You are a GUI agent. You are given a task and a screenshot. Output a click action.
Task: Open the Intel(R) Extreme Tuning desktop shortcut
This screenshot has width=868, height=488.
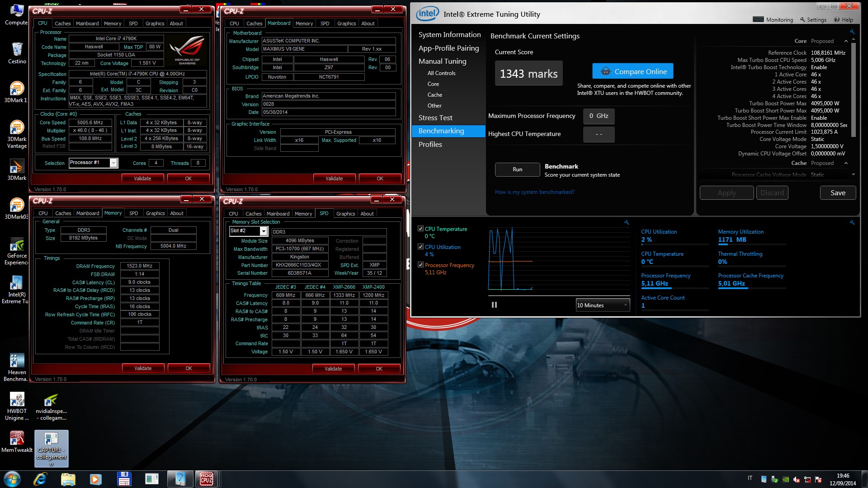click(x=17, y=290)
